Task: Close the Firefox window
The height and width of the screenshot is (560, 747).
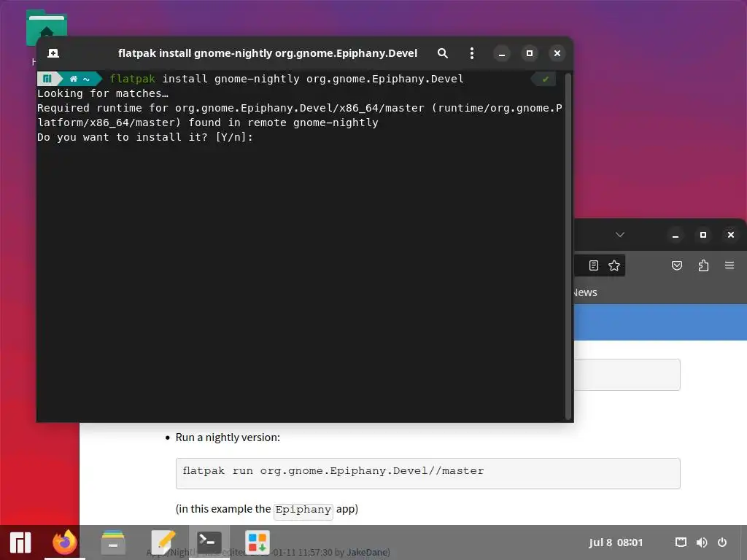Action: tap(731, 235)
